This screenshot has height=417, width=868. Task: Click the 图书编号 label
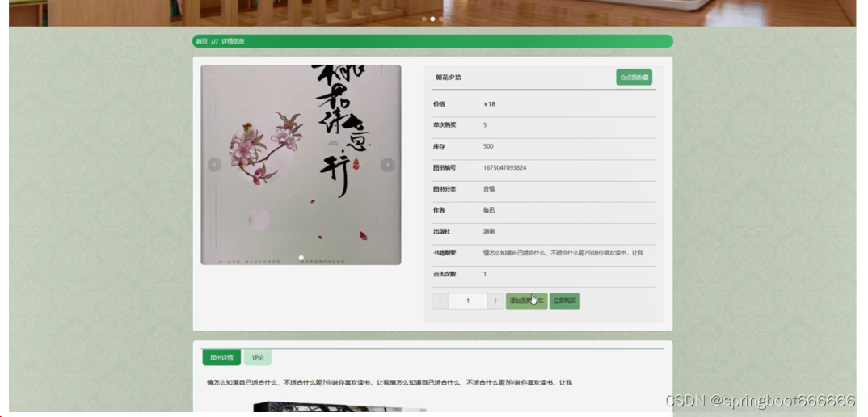pyautogui.click(x=445, y=168)
